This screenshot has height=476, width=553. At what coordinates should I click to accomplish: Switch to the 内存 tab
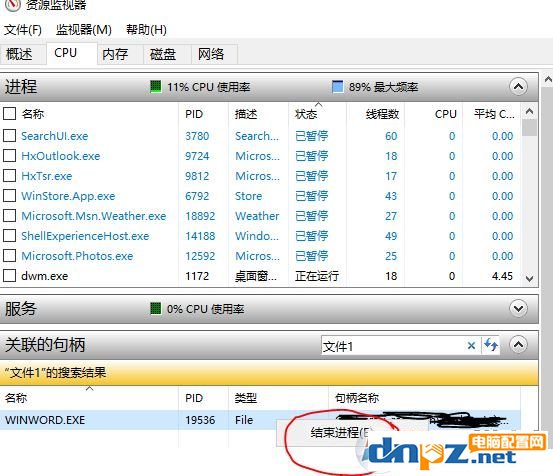coord(115,54)
